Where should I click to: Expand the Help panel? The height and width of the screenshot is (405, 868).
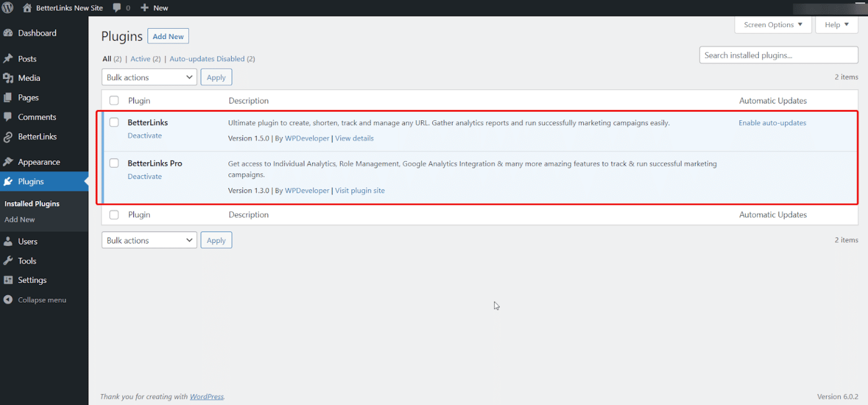pyautogui.click(x=836, y=24)
